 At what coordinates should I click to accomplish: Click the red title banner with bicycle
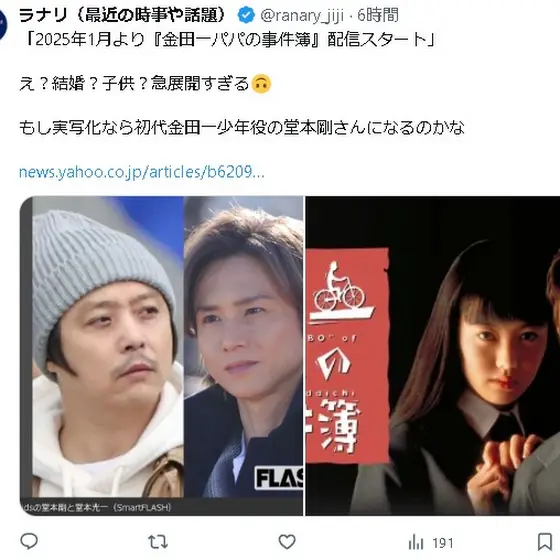[x=347, y=356]
